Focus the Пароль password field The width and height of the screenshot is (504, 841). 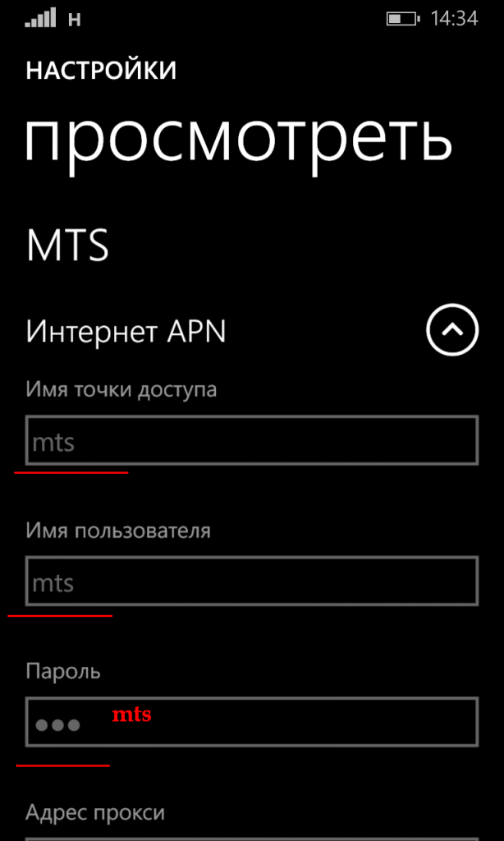pyautogui.click(x=251, y=722)
